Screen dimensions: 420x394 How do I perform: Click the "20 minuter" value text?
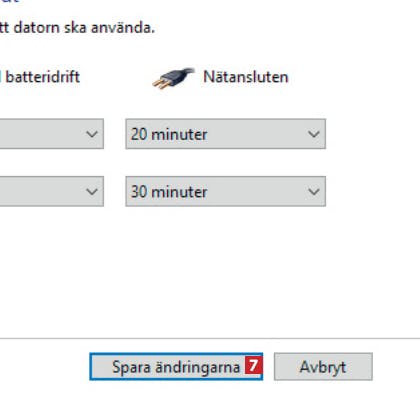169,134
